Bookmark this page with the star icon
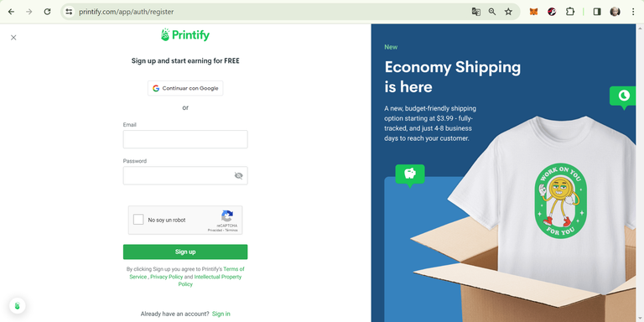Viewport: 644px width, 322px height. [508, 12]
